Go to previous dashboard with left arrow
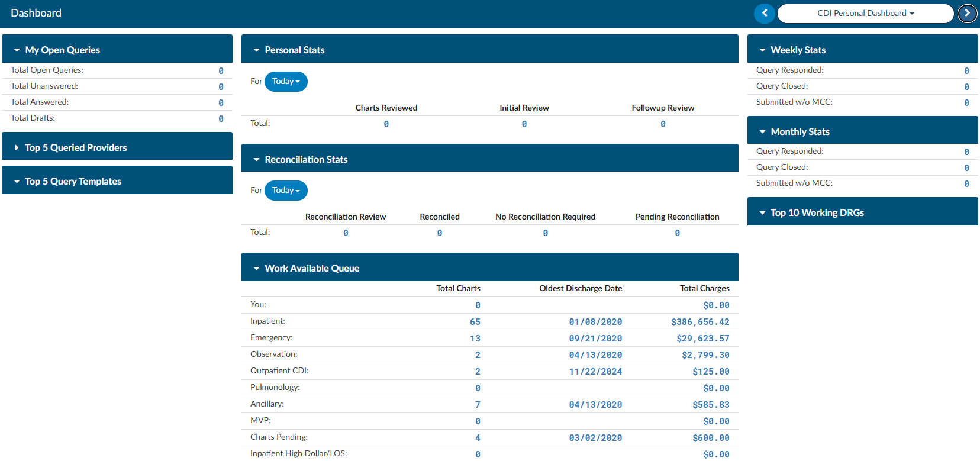Viewport: 980px width, 461px height. (765, 13)
